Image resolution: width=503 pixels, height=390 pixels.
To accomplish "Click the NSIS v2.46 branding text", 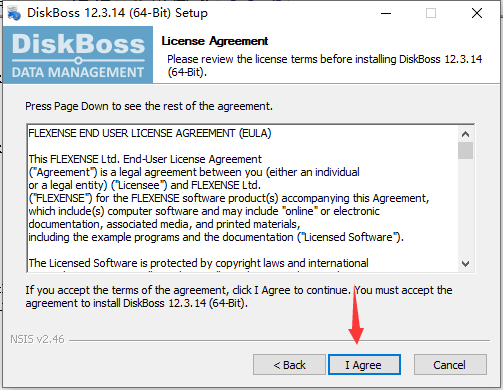I will pyautogui.click(x=37, y=339).
